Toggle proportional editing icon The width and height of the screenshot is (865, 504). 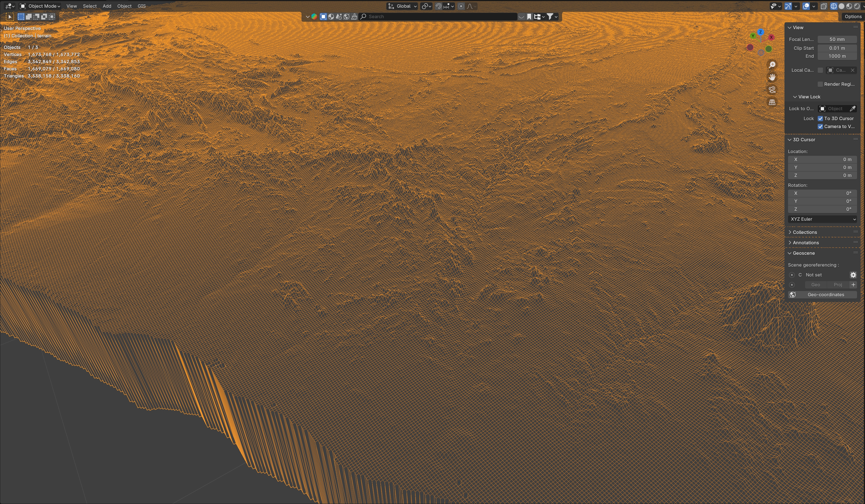[461, 6]
